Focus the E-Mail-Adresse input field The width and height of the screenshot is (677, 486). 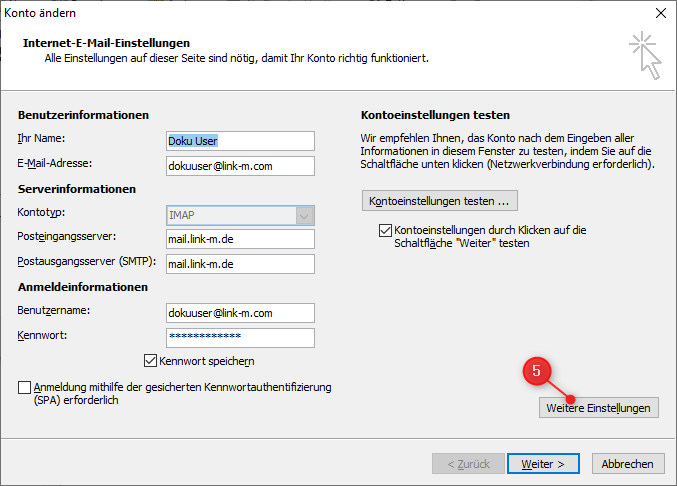pyautogui.click(x=240, y=165)
